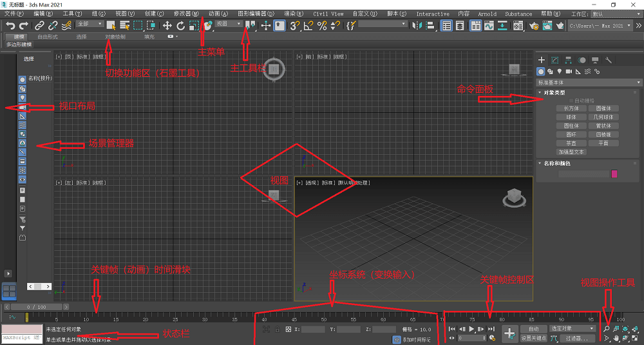Open the 标准基本体 category dropdown

pos(589,83)
